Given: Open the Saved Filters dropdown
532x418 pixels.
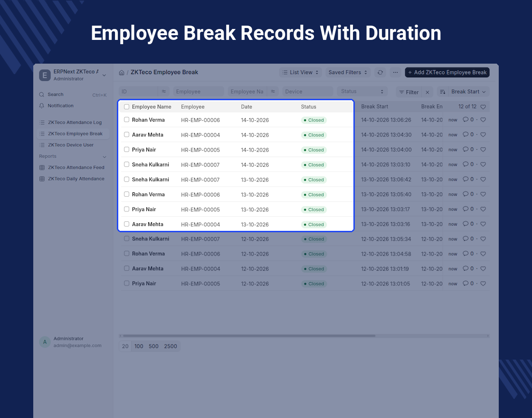Looking at the screenshot, I should [x=348, y=72].
